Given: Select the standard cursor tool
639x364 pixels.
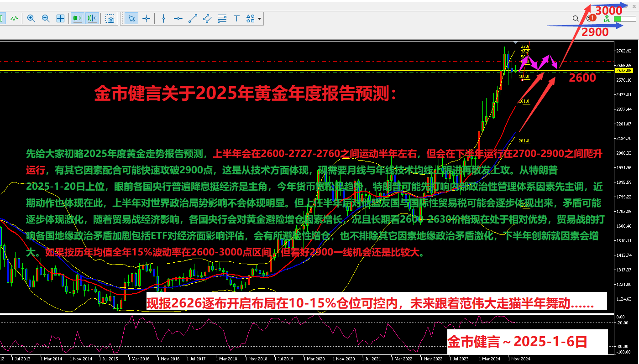Looking at the screenshot, I should [131, 19].
